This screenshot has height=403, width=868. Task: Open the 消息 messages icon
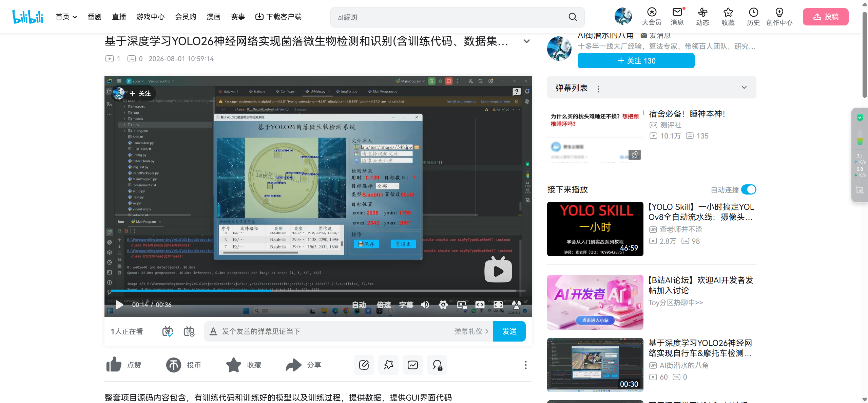point(677,17)
